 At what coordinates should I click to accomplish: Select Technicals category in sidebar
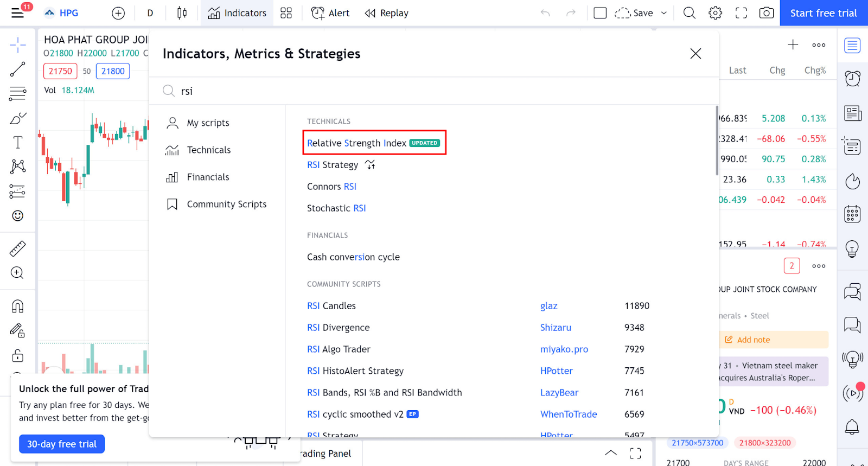pos(208,150)
